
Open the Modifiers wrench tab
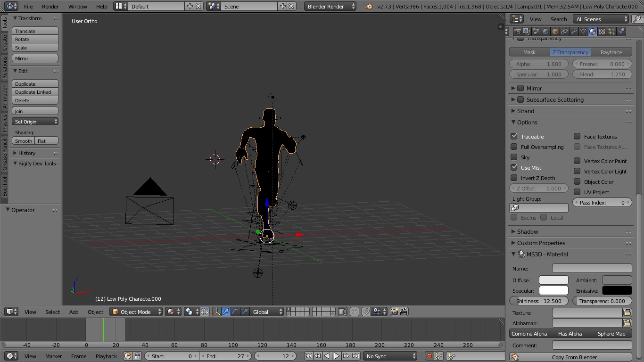574,32
